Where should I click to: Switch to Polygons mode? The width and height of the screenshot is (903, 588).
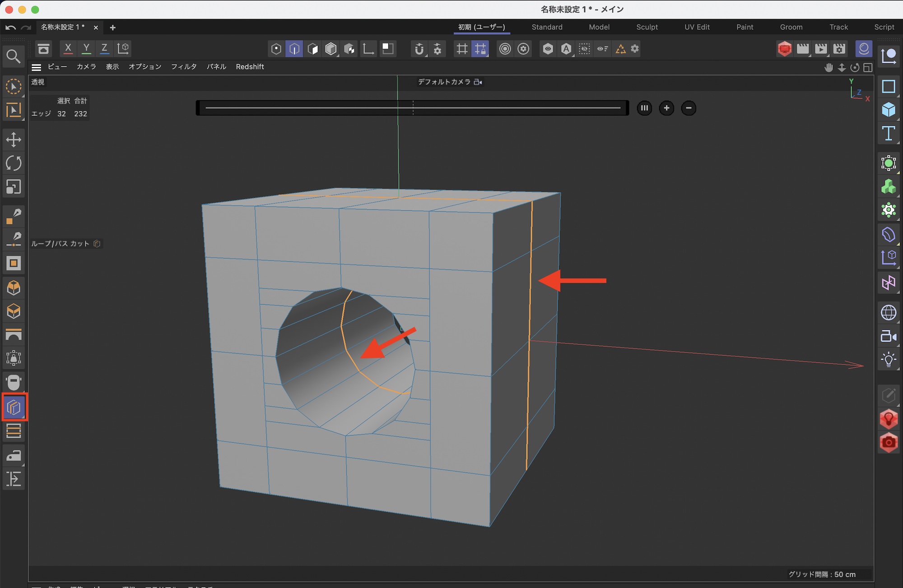[x=312, y=49]
